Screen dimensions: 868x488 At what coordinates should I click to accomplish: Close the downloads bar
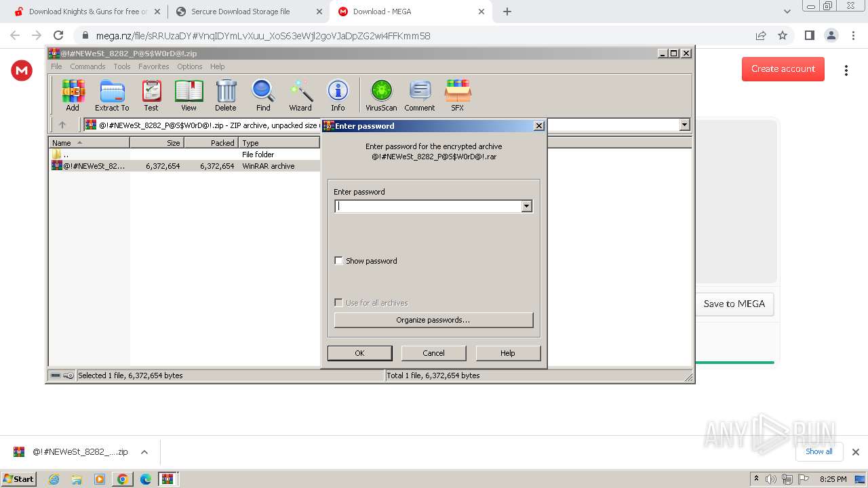(x=856, y=452)
